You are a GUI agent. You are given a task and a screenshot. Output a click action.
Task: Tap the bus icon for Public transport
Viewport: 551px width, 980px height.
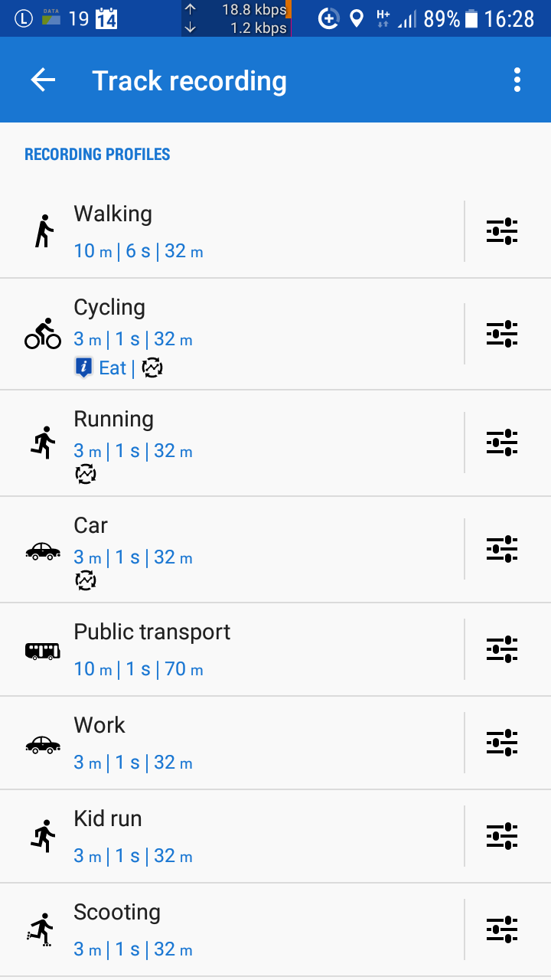click(43, 651)
